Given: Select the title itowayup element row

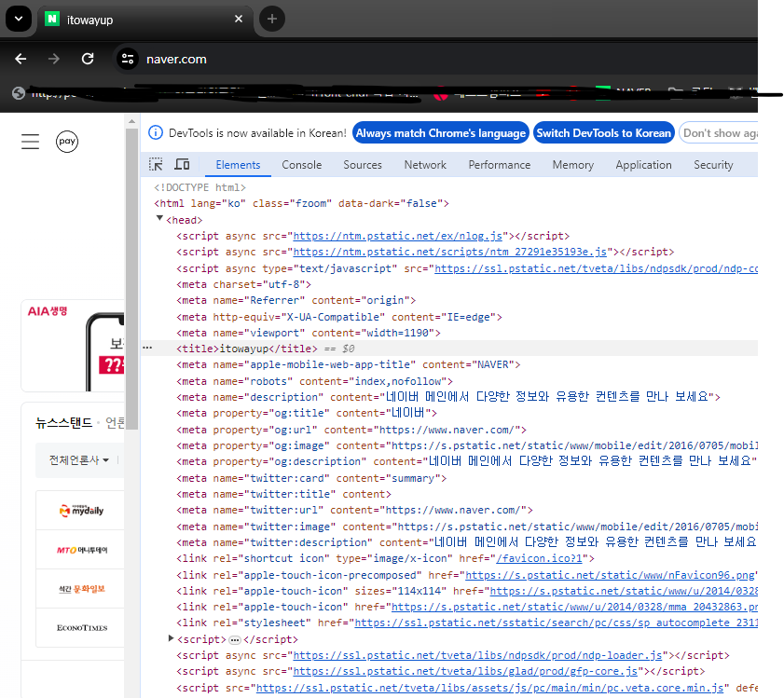Looking at the screenshot, I should [x=449, y=349].
